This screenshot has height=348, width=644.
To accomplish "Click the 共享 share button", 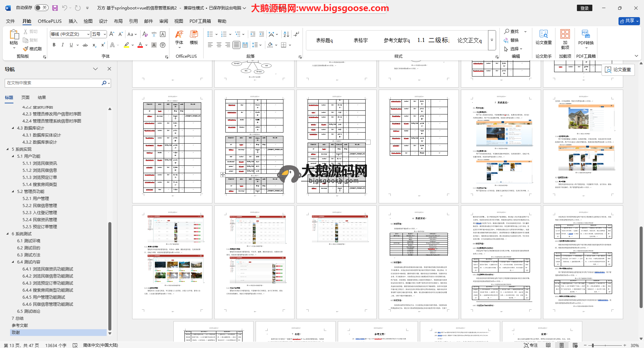I will click(629, 21).
